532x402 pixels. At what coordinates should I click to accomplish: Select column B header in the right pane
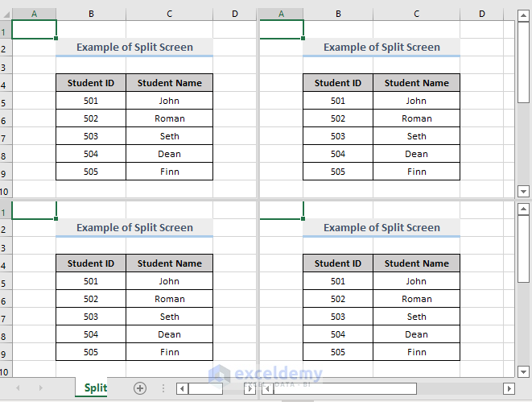(338, 14)
